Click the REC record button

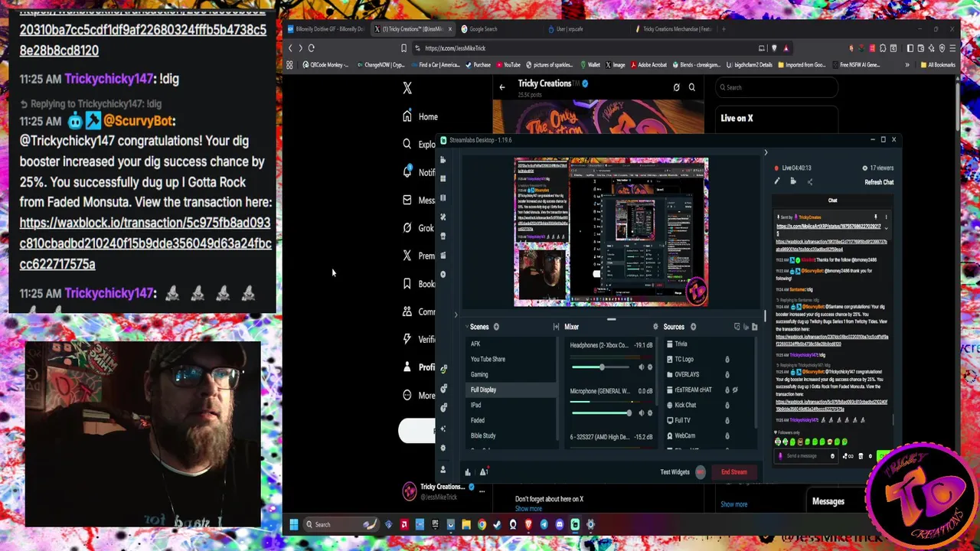coord(701,472)
